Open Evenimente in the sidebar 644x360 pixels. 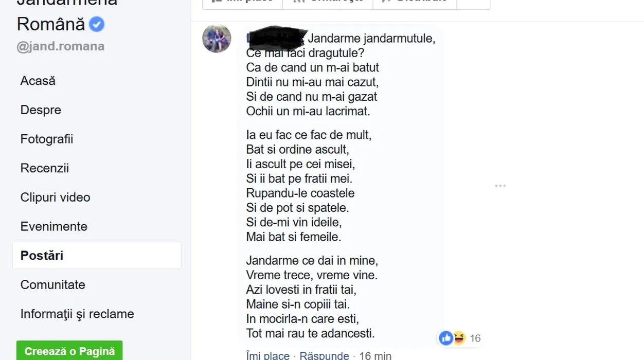coord(54,226)
